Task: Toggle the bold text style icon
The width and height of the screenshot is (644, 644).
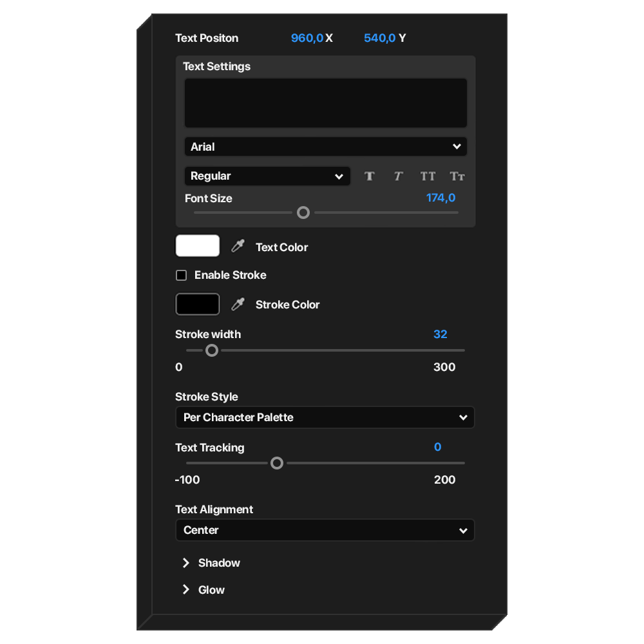Action: point(369,176)
